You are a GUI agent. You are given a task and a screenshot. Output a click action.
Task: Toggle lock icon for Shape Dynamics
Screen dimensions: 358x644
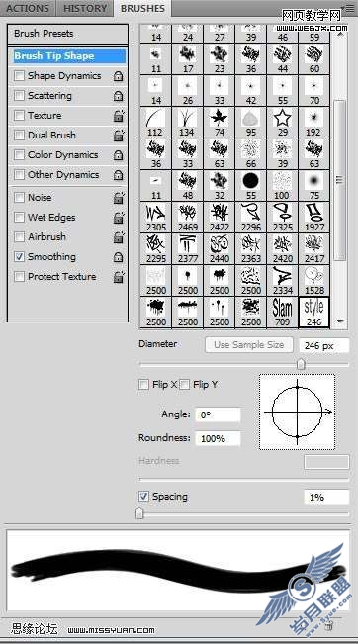119,76
